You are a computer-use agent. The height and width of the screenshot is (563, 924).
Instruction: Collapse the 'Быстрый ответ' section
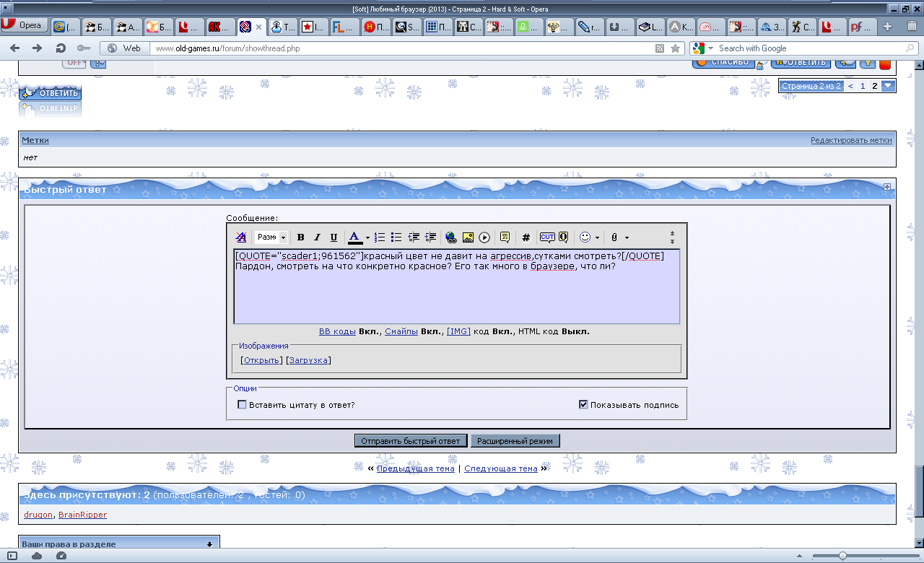(x=887, y=187)
